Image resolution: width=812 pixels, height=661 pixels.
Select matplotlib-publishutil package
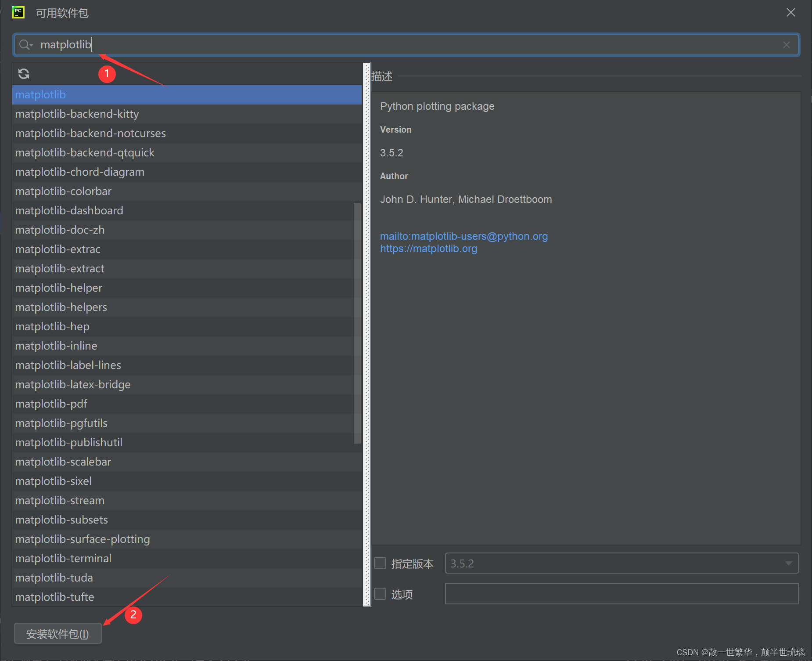187,443
